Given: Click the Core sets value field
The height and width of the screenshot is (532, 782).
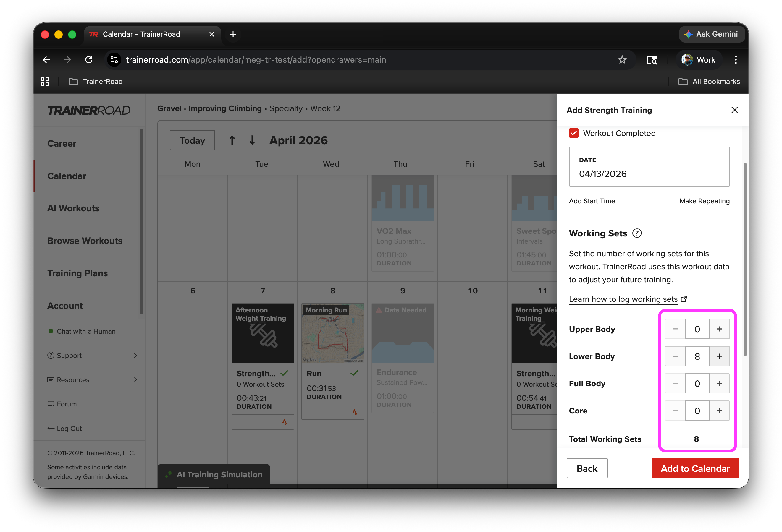Looking at the screenshot, I should coord(697,411).
